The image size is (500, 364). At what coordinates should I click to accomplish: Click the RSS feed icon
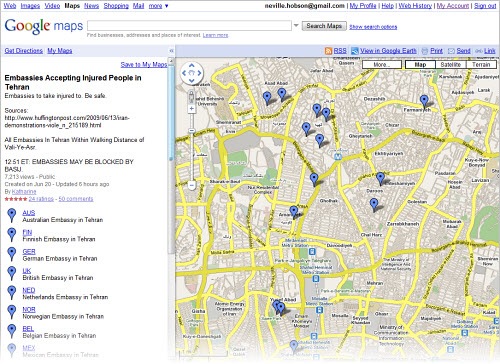click(x=328, y=51)
